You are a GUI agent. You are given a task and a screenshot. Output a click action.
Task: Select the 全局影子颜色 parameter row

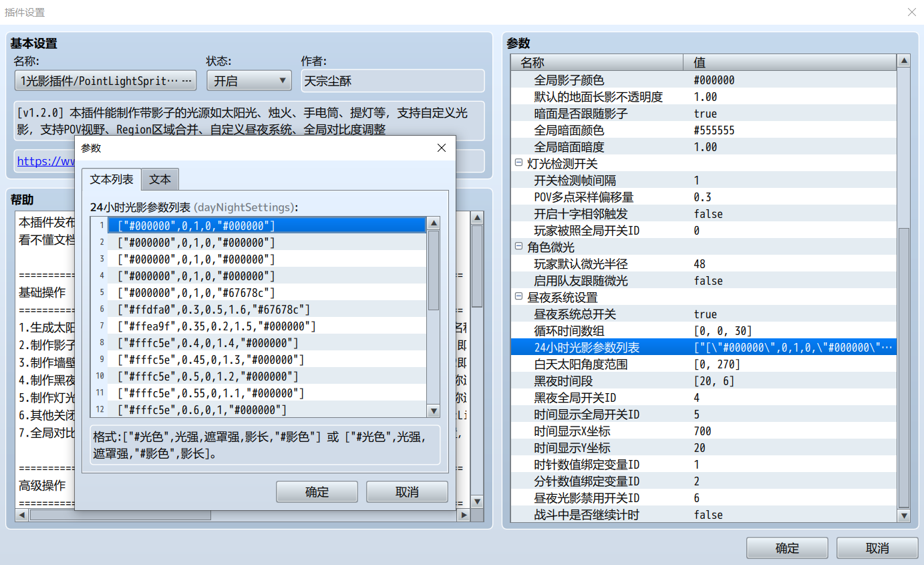(704, 80)
